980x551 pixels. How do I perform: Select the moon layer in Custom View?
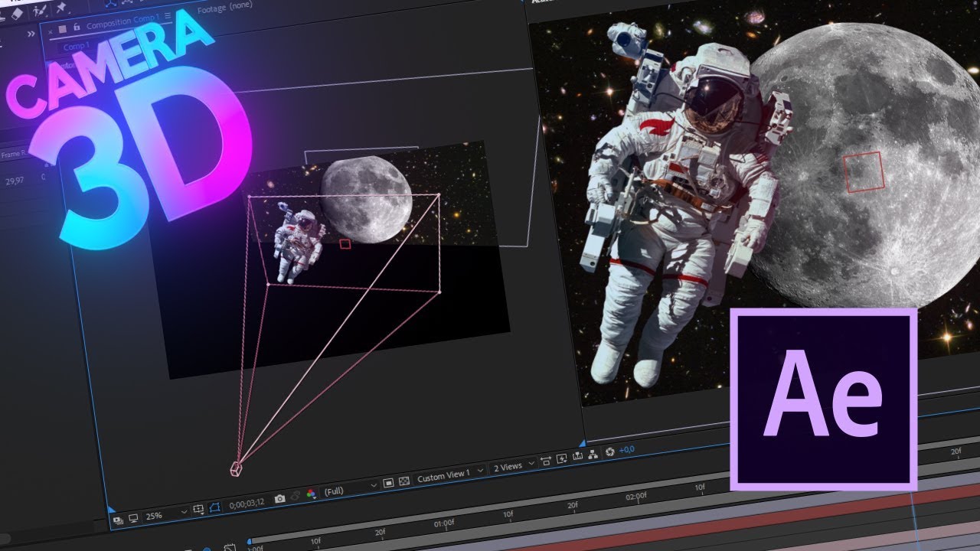point(366,199)
